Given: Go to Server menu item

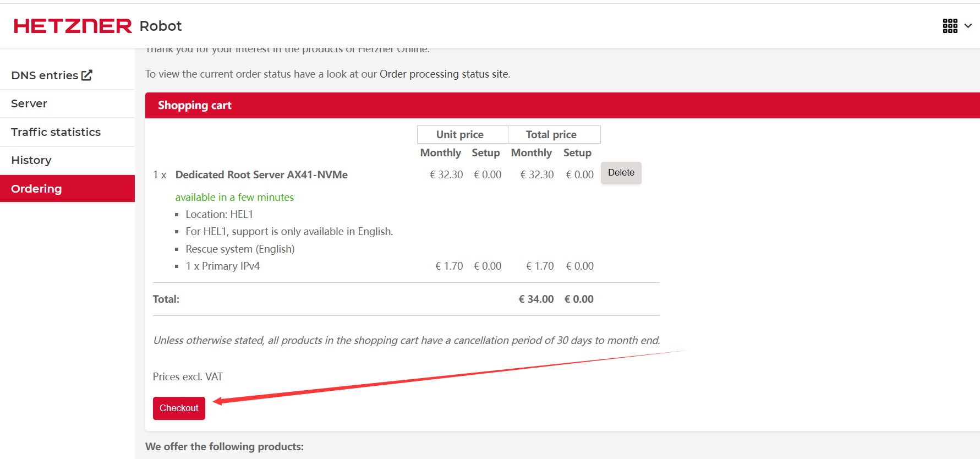Looking at the screenshot, I should coord(67,103).
